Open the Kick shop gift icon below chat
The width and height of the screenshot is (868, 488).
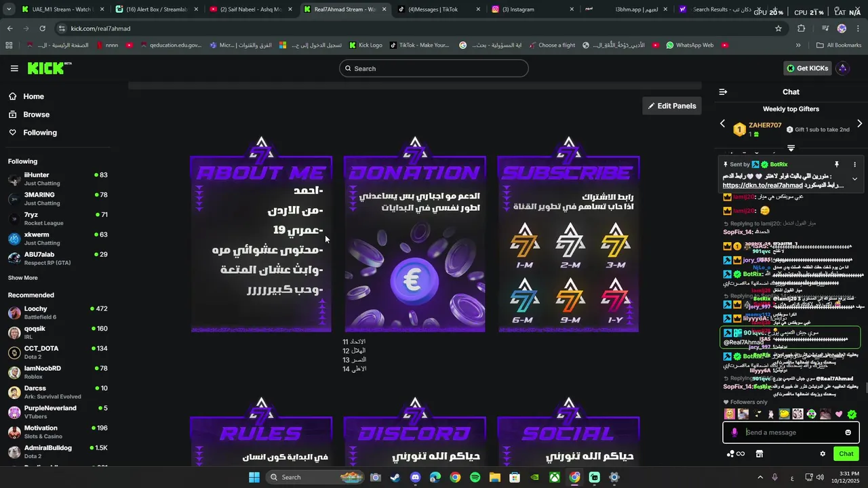759,454
